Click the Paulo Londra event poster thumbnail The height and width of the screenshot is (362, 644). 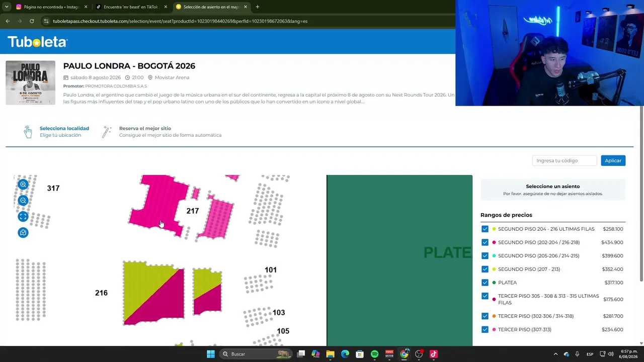click(30, 83)
